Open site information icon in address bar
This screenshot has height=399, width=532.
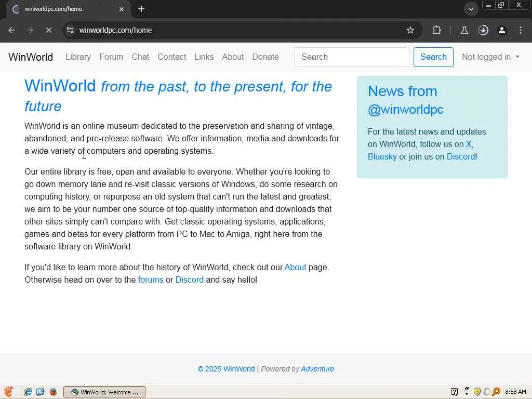[70, 30]
